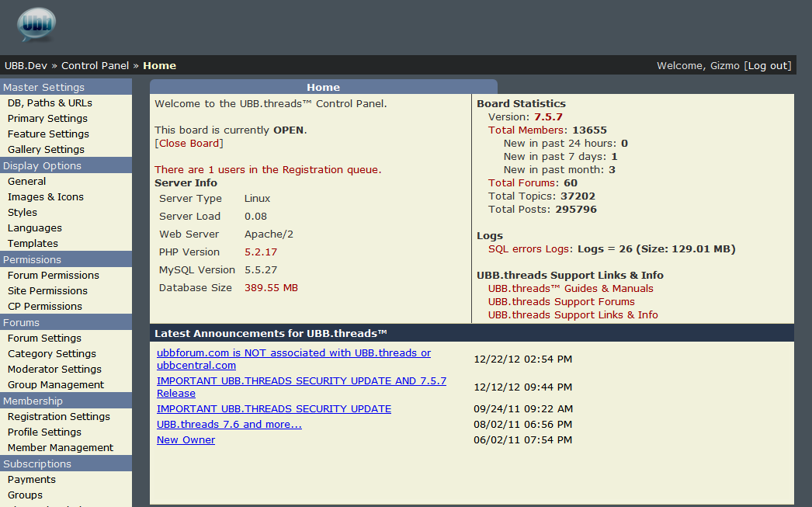The width and height of the screenshot is (812, 507).
Task: Open Images & Icons options
Action: coord(46,196)
